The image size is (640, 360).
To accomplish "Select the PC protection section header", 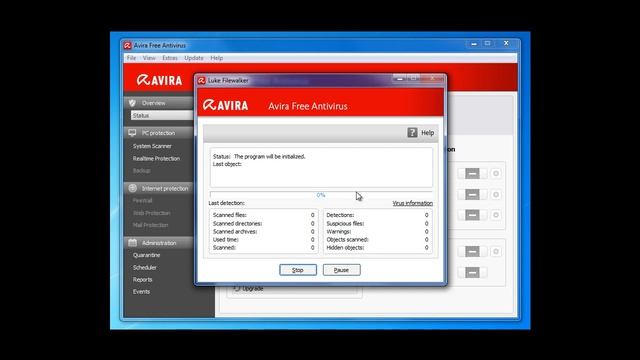I will pos(159,133).
